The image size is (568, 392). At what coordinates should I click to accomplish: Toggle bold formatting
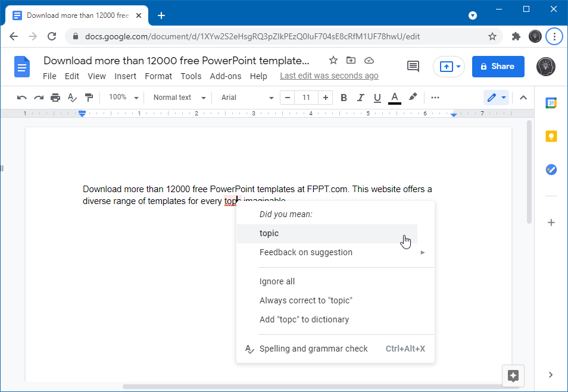pos(344,98)
